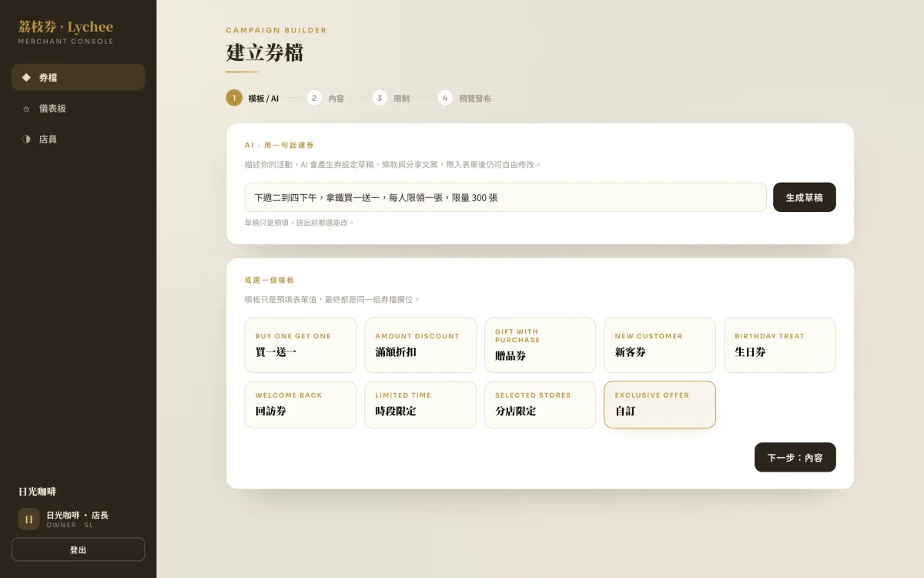Viewport: 924px width, 578px height.
Task: Select the 時段限定 template card
Action: pos(420,405)
